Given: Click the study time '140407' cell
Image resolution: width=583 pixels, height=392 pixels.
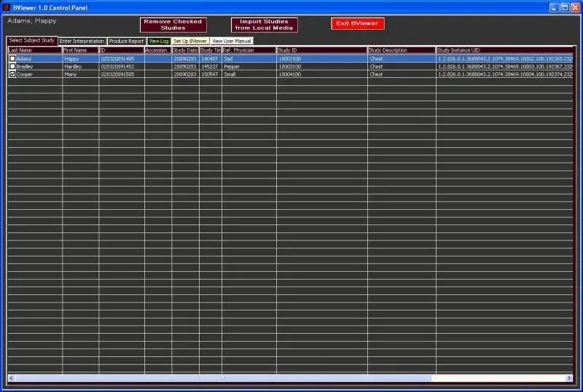Looking at the screenshot, I should (210, 59).
